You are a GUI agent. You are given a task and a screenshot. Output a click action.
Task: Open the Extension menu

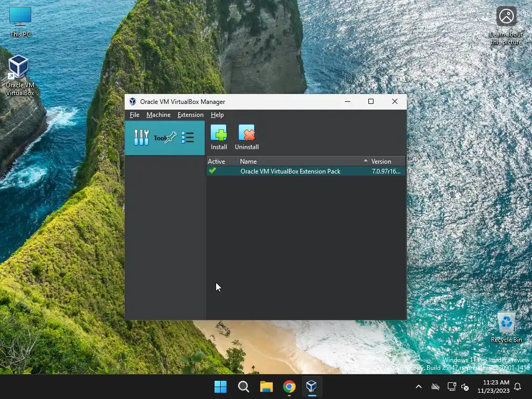pyautogui.click(x=190, y=115)
